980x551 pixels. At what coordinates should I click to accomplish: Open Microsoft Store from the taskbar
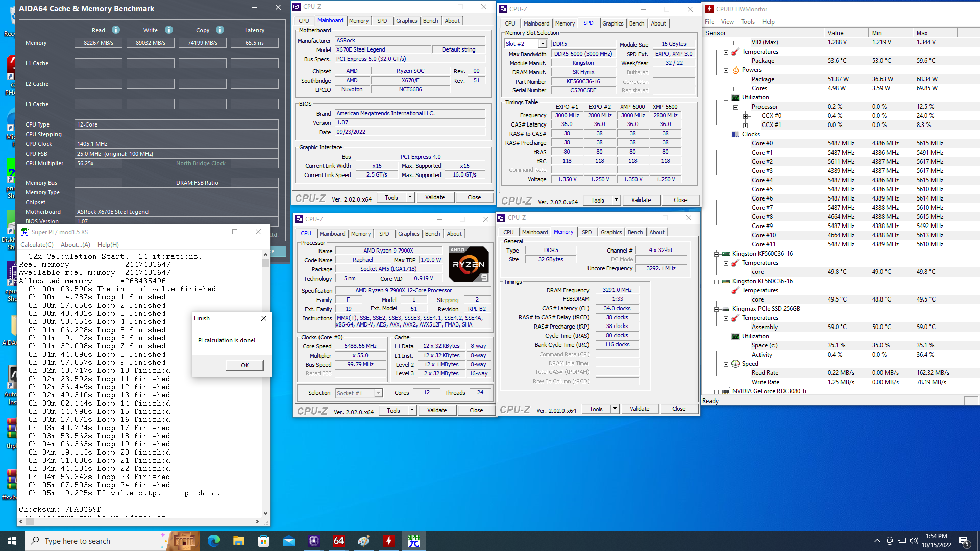point(263,541)
